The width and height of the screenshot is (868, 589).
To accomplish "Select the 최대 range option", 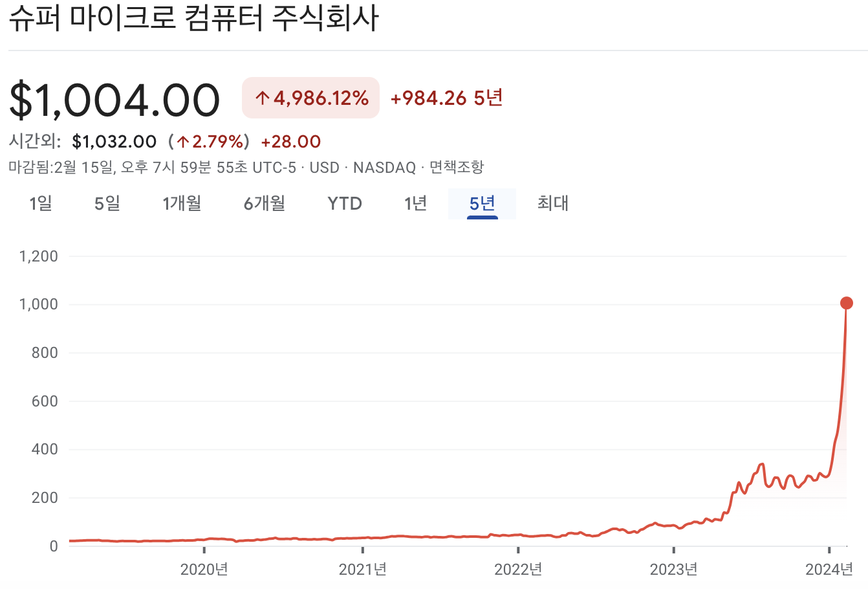I will pyautogui.click(x=552, y=203).
